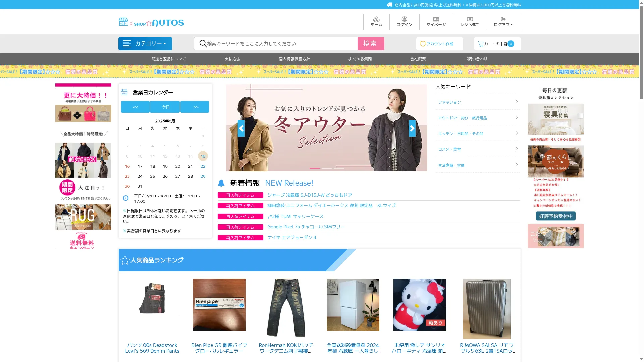Screen dimensions: 644x362
Task: Go to Home via ホーム icon
Action: click(376, 22)
